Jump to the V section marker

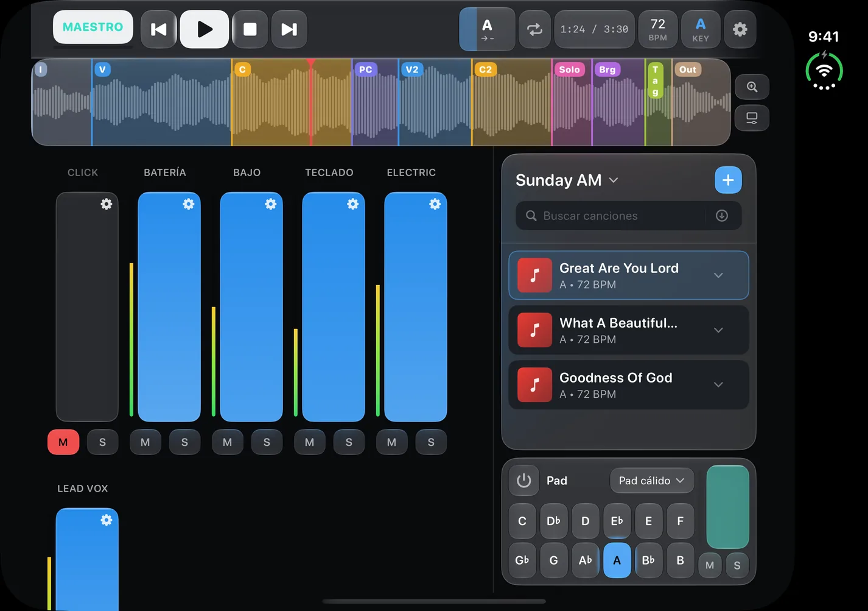coord(102,69)
